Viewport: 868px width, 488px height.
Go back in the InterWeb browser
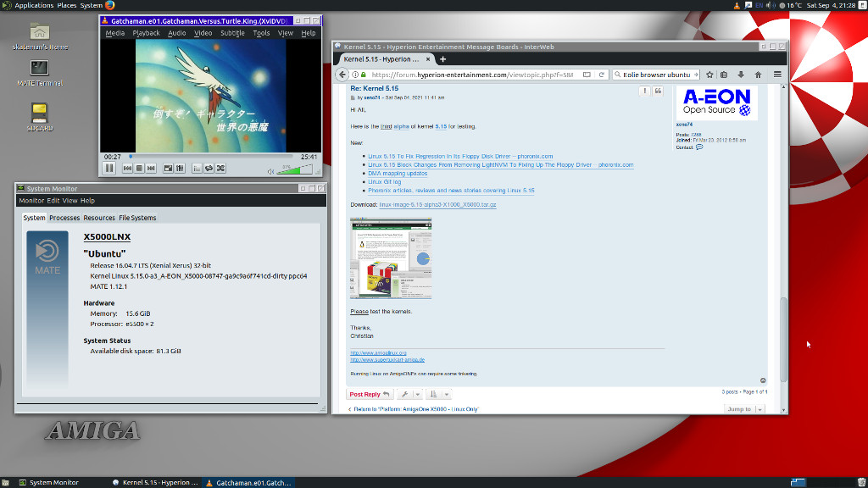(342, 75)
